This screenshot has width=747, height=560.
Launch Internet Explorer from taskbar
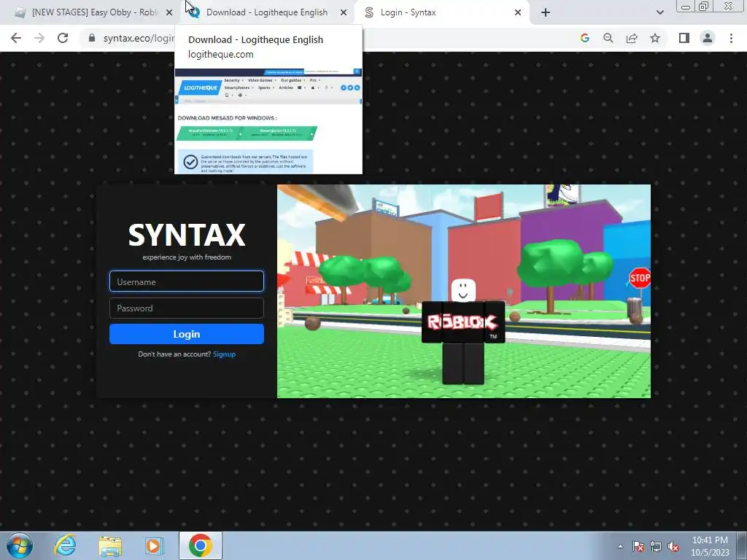click(x=65, y=545)
